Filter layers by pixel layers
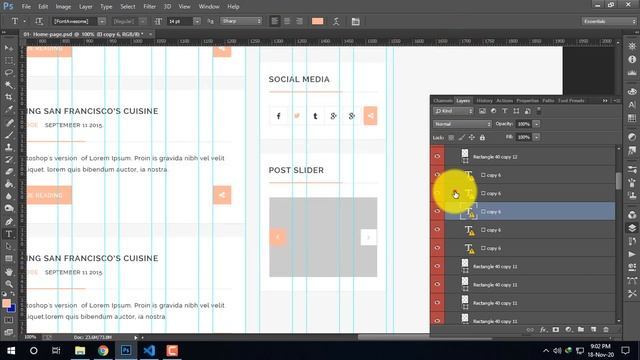640x360 pixels. coord(482,111)
